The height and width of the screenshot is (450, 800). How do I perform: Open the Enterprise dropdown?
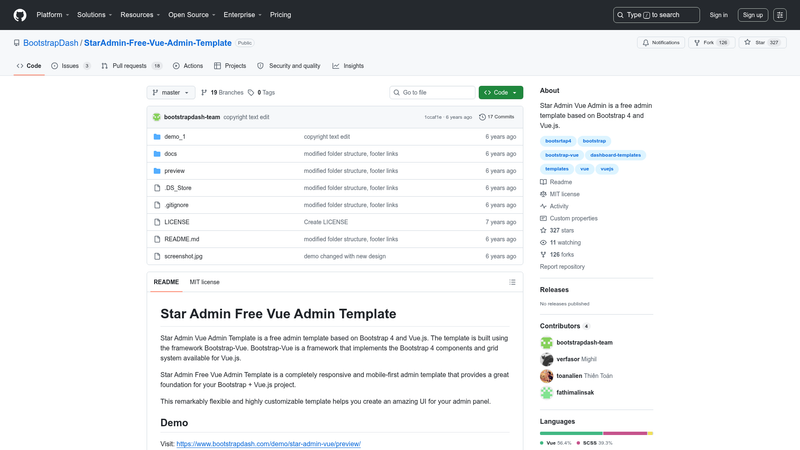(x=242, y=15)
